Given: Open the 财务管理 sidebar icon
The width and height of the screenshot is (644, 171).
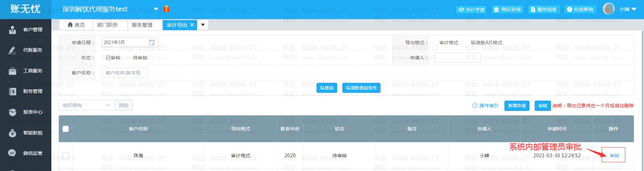Looking at the screenshot, I should pyautogui.click(x=12, y=92).
